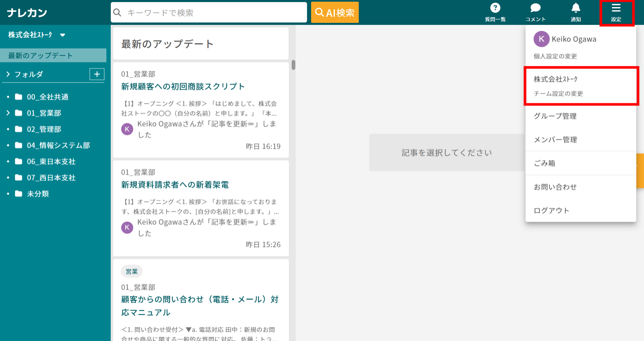Screen dimensions: 644x341
Task: Select 最新のアップデート in sidebar
Action: point(53,55)
